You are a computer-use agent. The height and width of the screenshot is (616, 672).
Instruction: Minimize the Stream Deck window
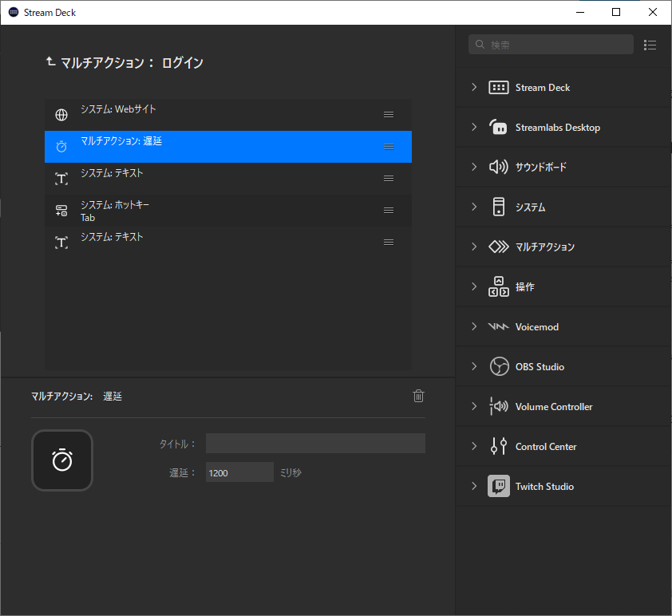(580, 12)
